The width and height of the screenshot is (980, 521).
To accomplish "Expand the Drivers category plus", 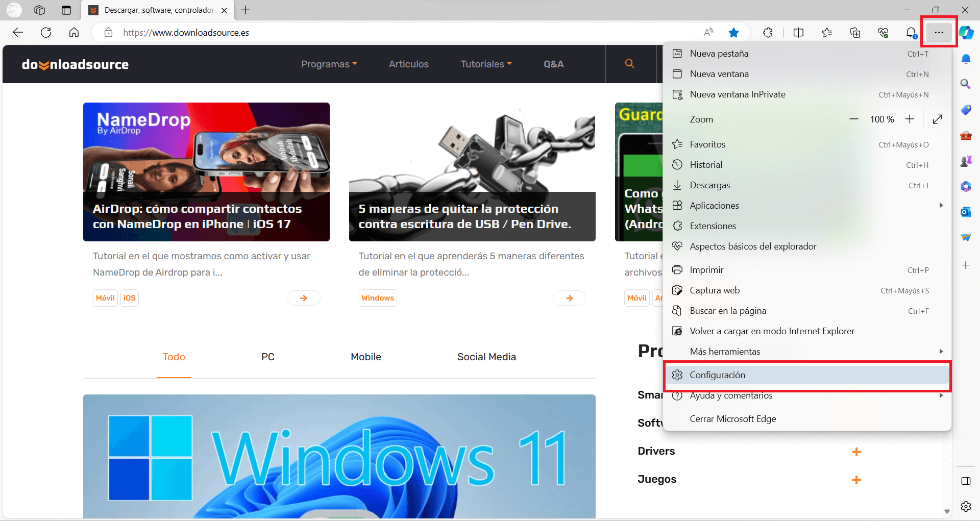I will point(856,452).
